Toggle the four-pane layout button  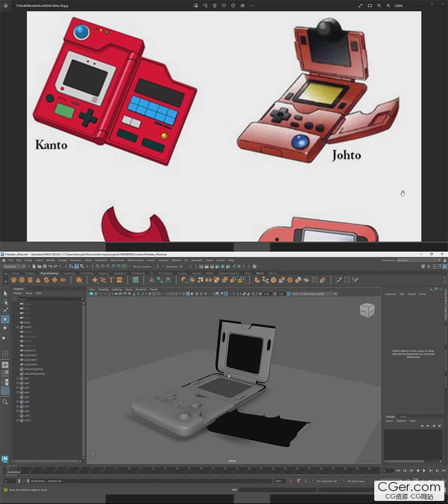point(5,373)
